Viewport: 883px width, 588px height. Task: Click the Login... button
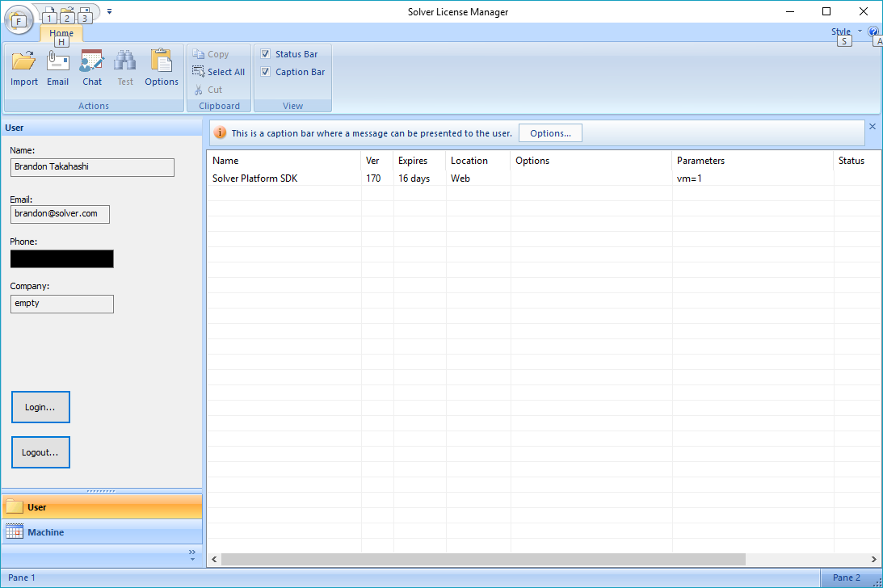[x=40, y=407]
